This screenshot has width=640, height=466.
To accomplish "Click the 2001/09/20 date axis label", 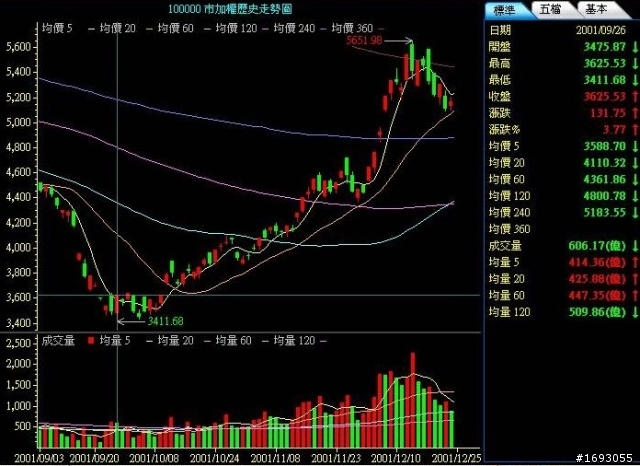I will pyautogui.click(x=94, y=458).
